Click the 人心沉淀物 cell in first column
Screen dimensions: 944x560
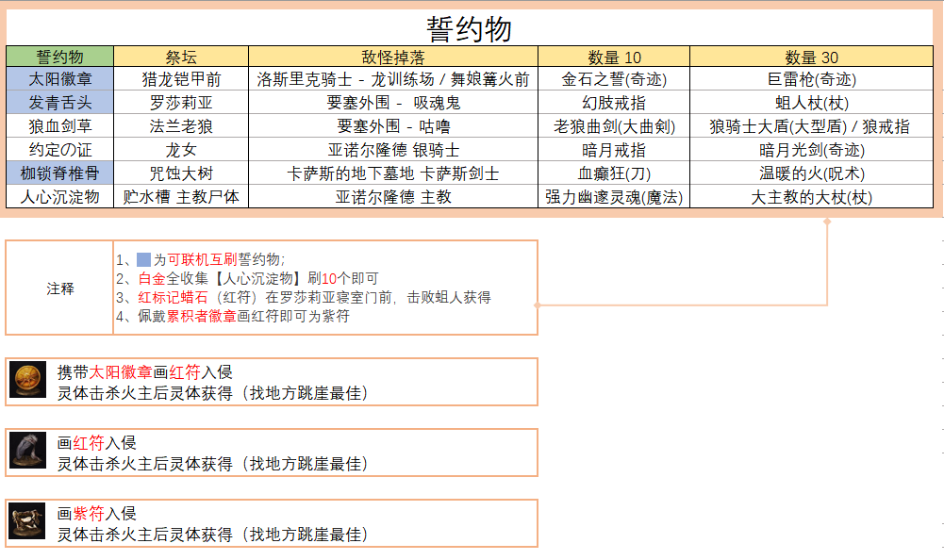[59, 197]
